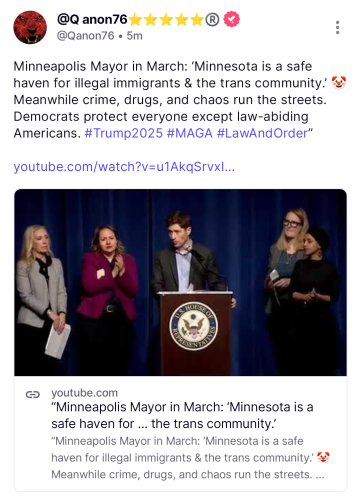Click the main post body text

(x=180, y=100)
